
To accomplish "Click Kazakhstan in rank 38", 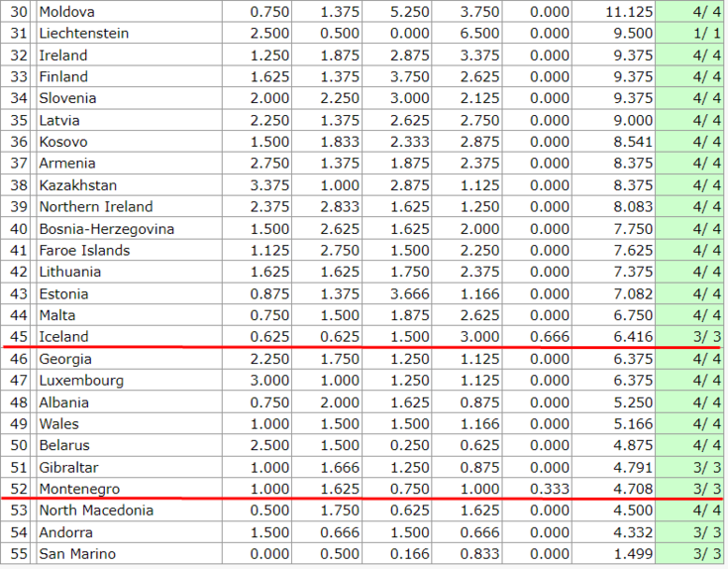I will 78,185.
